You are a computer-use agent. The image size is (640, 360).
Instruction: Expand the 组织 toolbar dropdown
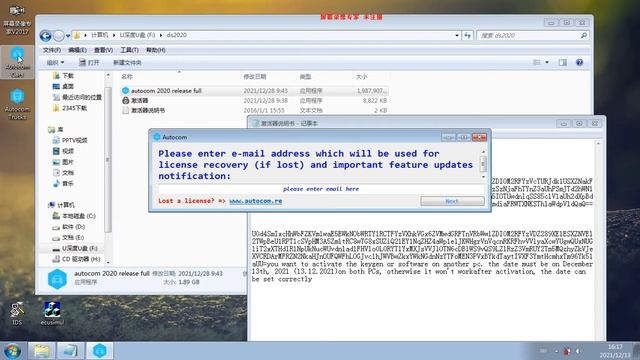point(55,62)
